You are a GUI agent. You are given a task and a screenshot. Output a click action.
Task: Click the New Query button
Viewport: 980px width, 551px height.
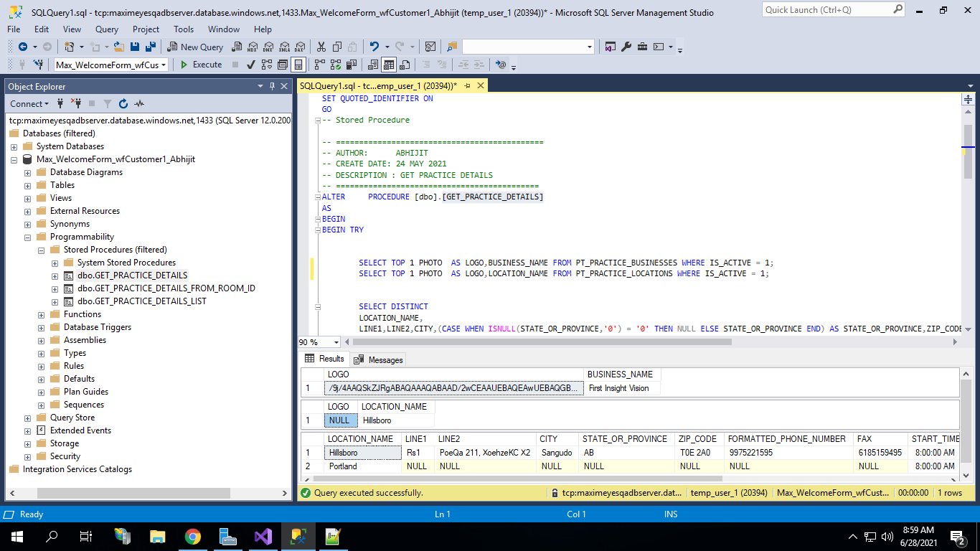(194, 47)
